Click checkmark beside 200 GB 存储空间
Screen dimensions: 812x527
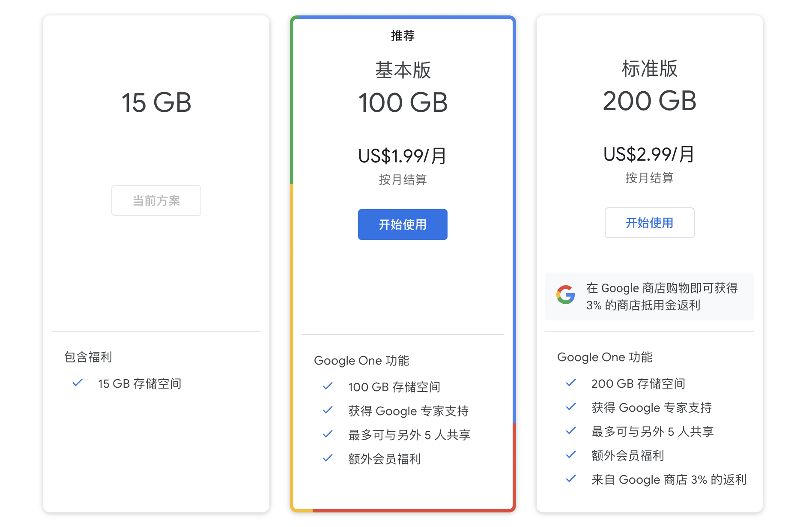571,383
